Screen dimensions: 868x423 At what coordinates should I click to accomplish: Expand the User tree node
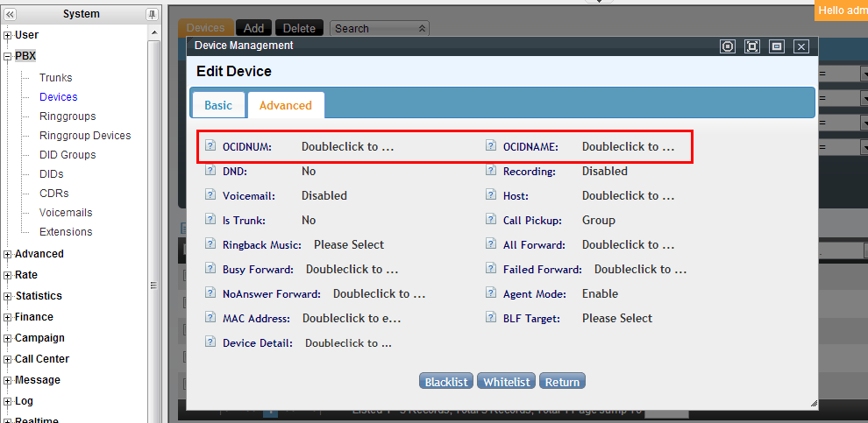[x=8, y=35]
